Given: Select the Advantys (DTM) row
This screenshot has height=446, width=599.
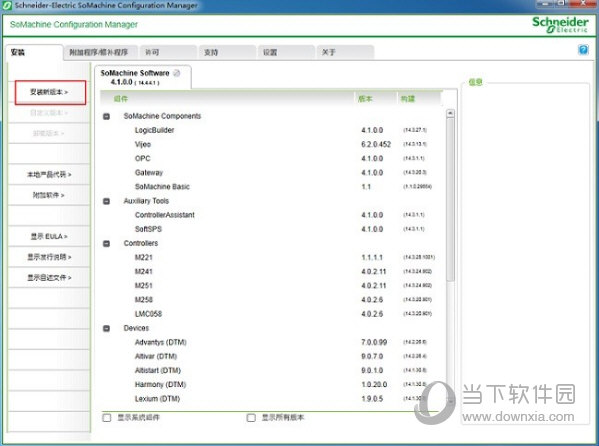Looking at the screenshot, I should click(271, 342).
